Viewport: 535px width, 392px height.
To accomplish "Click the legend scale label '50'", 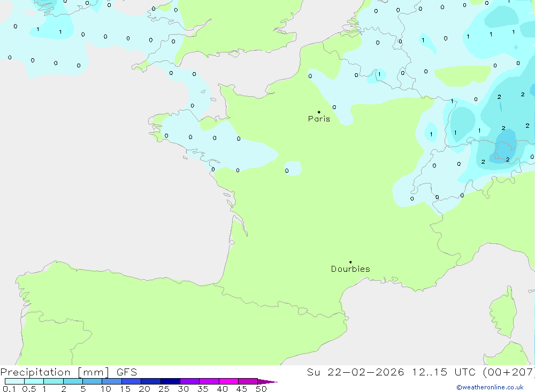I will pos(261,389).
